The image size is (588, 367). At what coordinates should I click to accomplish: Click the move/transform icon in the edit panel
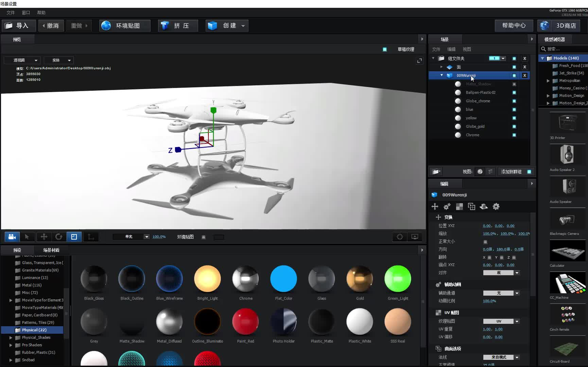(435, 206)
